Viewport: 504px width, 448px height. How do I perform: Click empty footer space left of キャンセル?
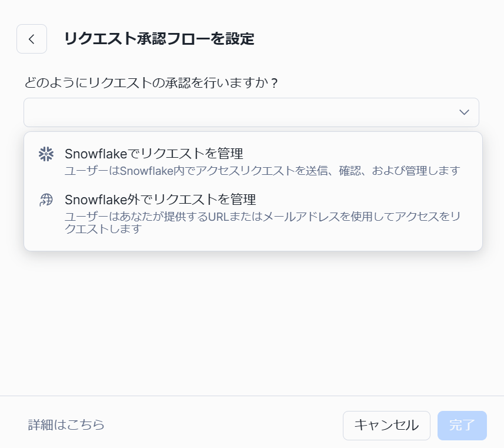(223, 425)
